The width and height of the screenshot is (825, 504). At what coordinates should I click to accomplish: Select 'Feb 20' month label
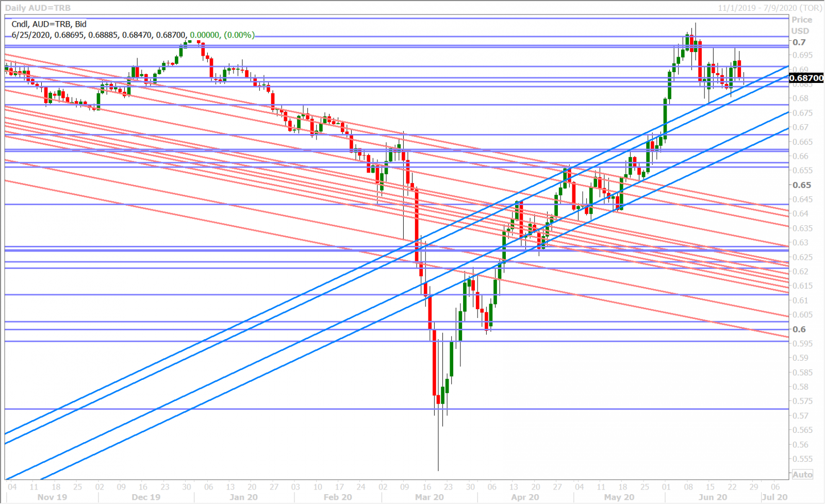(x=337, y=497)
